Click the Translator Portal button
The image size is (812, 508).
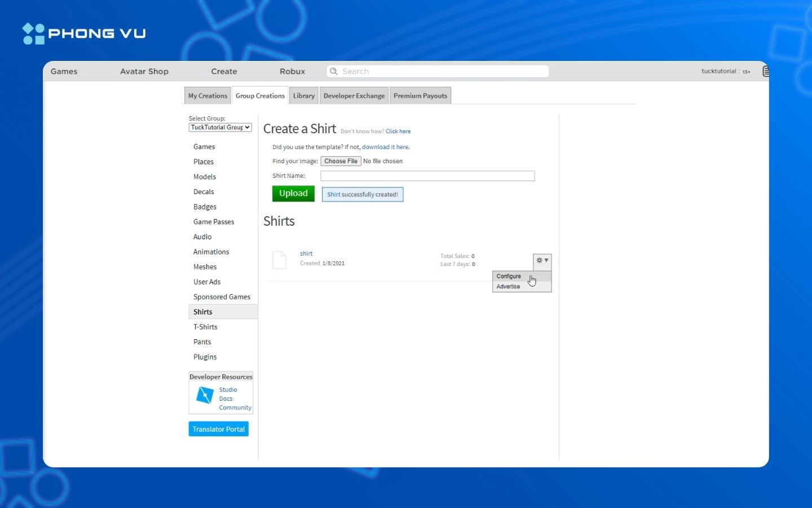tap(219, 429)
